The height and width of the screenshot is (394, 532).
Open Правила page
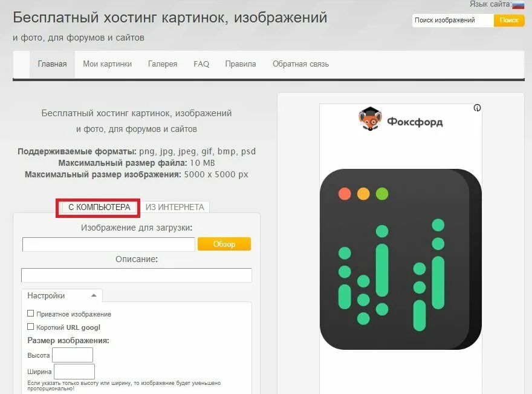241,64
